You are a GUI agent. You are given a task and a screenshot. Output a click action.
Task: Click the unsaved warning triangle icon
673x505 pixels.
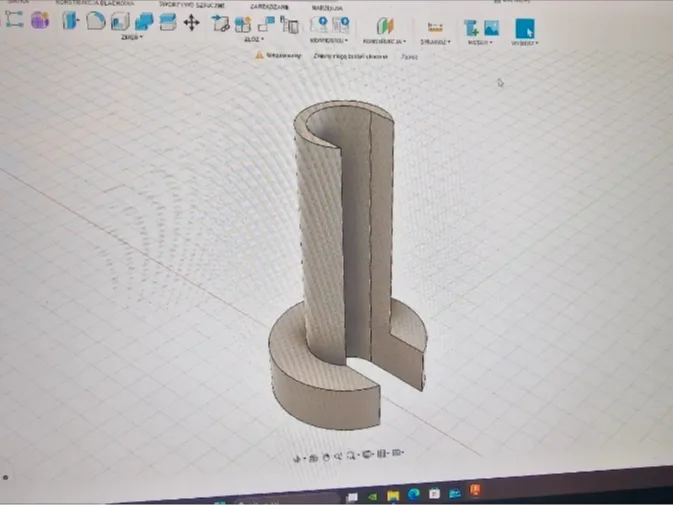[x=259, y=55]
